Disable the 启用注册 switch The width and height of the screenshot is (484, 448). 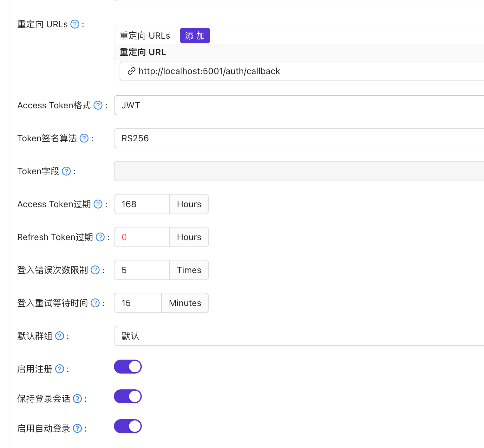tap(128, 367)
